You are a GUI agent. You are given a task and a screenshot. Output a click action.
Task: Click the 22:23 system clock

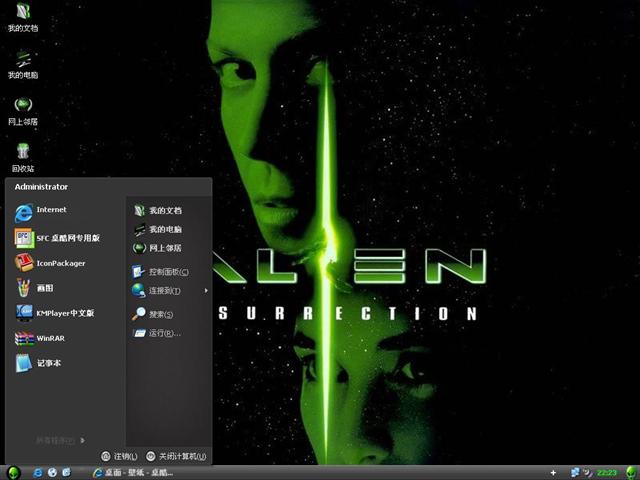[607, 473]
